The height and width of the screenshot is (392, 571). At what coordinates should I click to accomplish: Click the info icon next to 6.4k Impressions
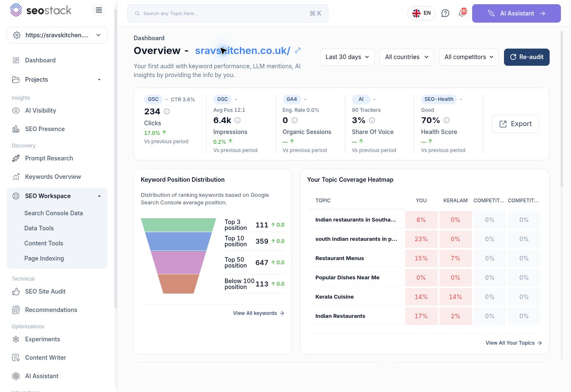238,120
